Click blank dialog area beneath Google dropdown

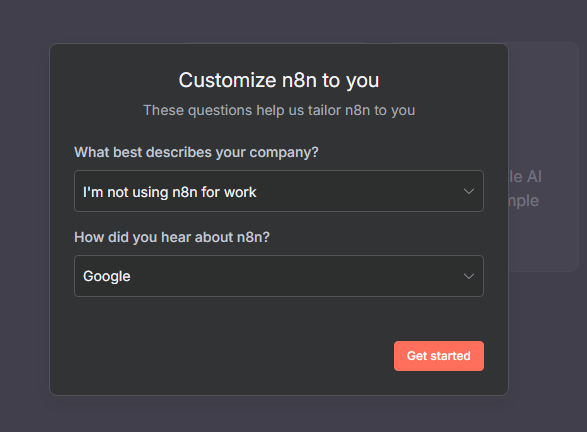pyautogui.click(x=279, y=318)
